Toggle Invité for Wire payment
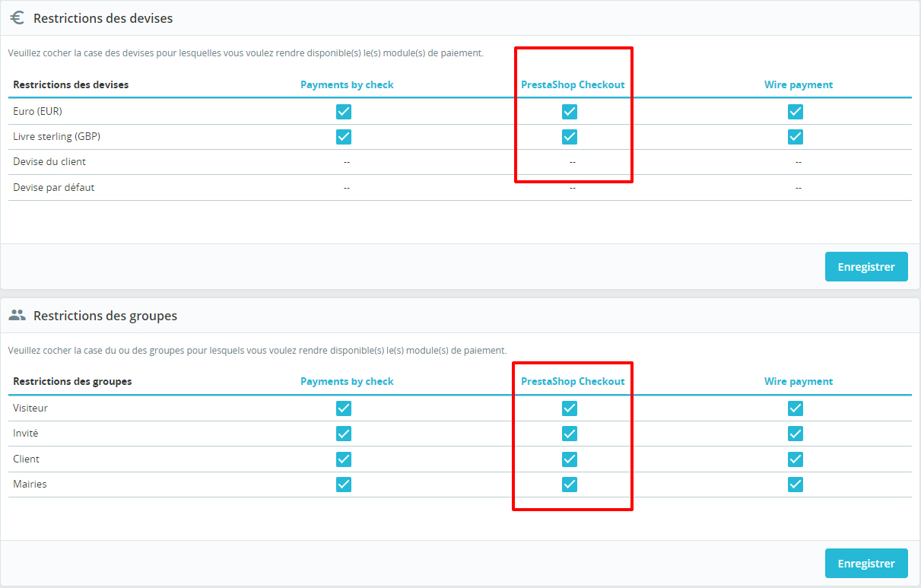This screenshot has height=588, width=921. click(x=796, y=434)
